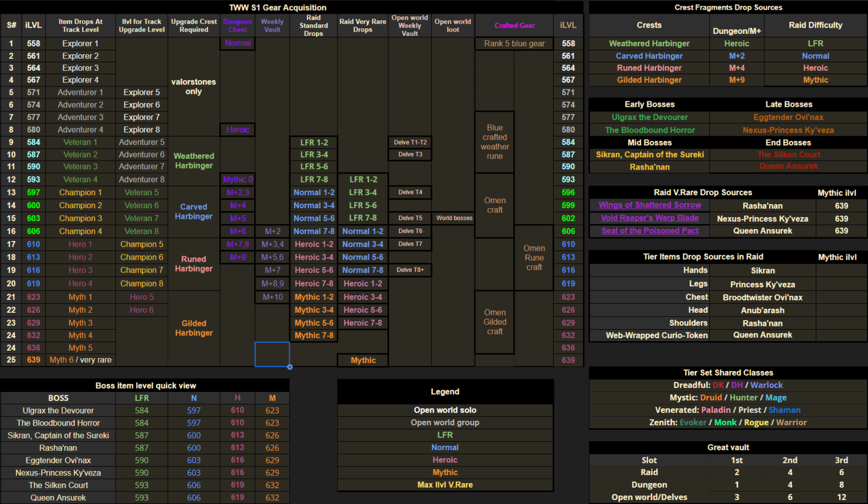
Task: Select the TWW S1 Gear Acquisition title cell
Action: click(277, 7)
